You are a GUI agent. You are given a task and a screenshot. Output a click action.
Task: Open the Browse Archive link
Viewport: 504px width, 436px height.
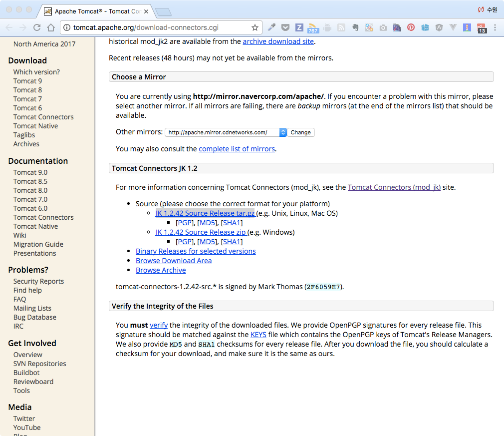coord(161,270)
